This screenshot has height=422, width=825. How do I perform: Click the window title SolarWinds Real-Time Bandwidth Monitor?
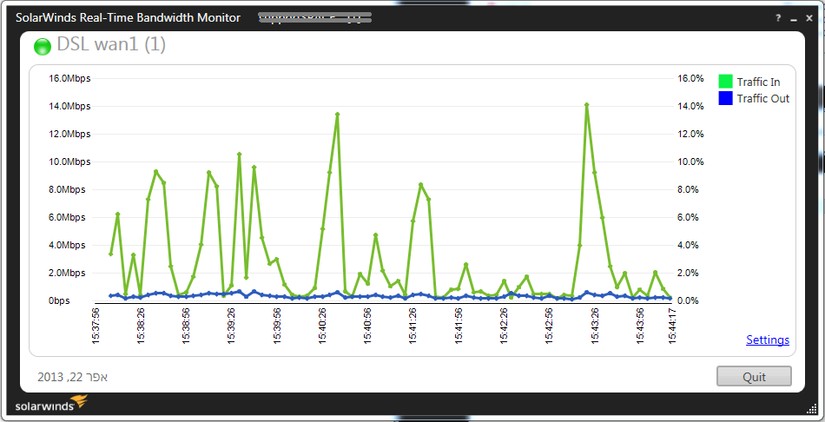click(x=128, y=17)
